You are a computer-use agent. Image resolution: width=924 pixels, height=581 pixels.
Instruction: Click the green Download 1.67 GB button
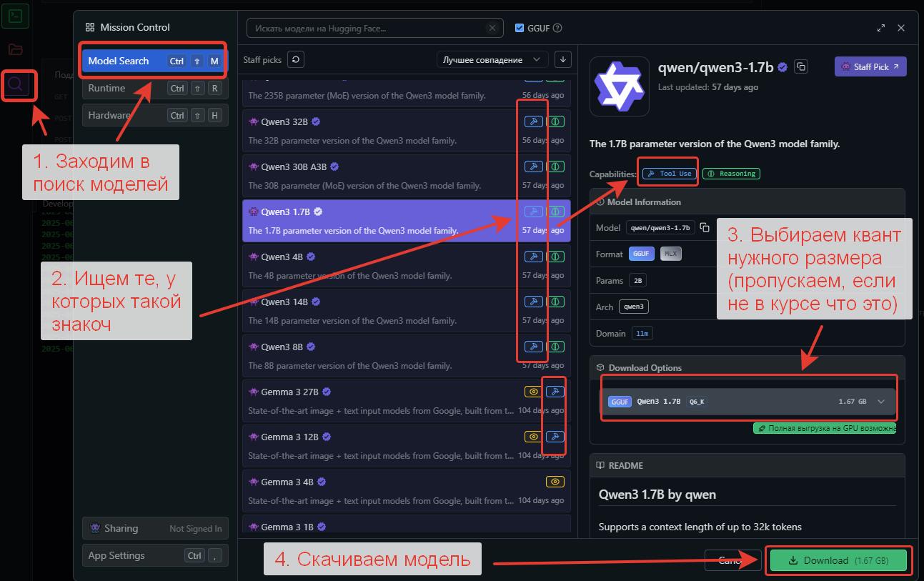[x=838, y=560]
